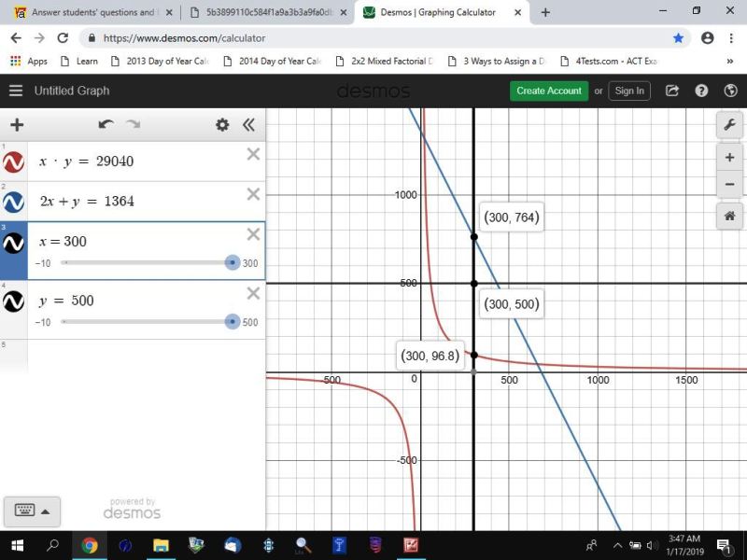Collapse the expression list panel
The width and height of the screenshot is (747, 560).
click(248, 125)
